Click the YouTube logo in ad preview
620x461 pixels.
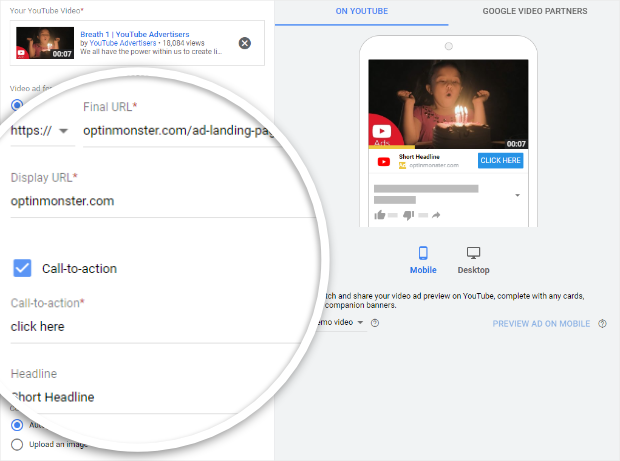(382, 131)
